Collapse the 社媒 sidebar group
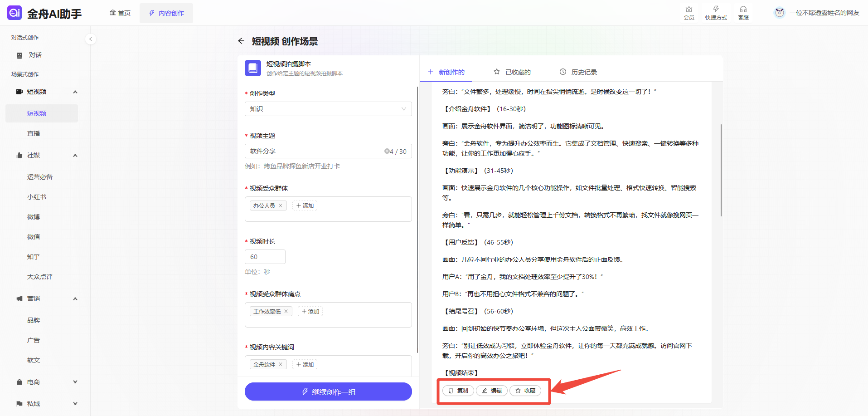 point(75,155)
